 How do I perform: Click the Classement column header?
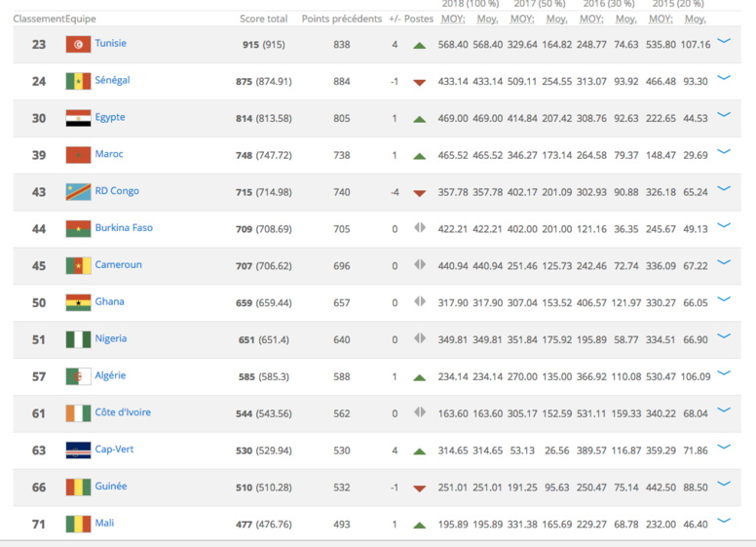click(38, 19)
